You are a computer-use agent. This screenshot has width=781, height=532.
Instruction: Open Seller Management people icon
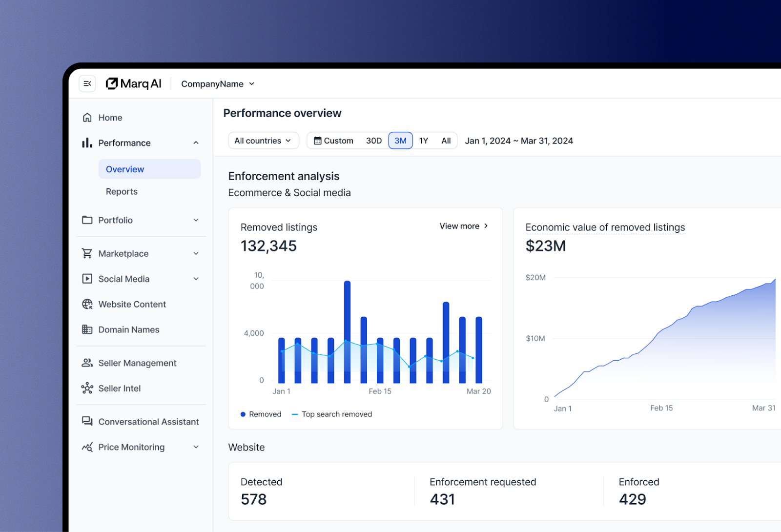[x=87, y=363]
